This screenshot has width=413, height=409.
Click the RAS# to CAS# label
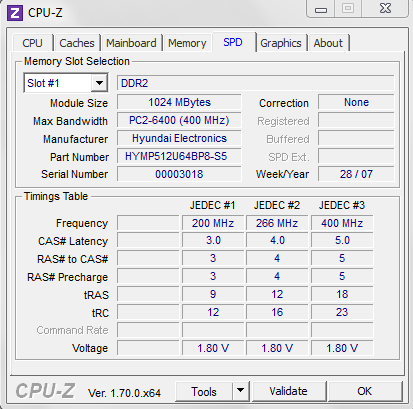tap(73, 259)
